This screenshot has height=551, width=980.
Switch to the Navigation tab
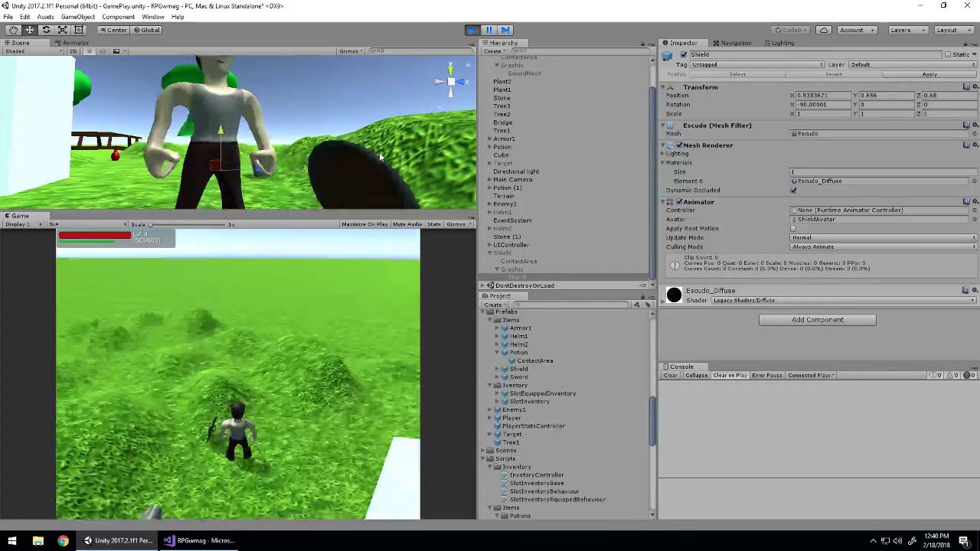coord(732,43)
